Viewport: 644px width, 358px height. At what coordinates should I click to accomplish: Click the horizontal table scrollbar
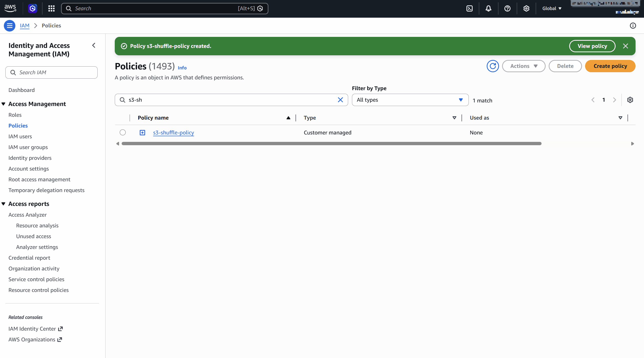click(x=331, y=144)
